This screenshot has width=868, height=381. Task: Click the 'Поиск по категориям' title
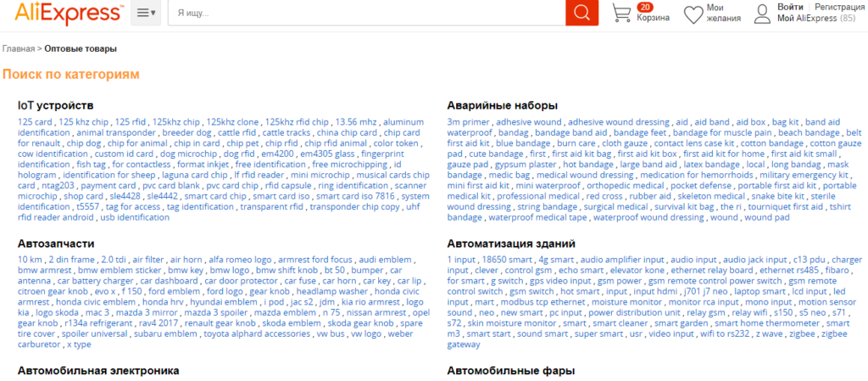[x=71, y=74]
